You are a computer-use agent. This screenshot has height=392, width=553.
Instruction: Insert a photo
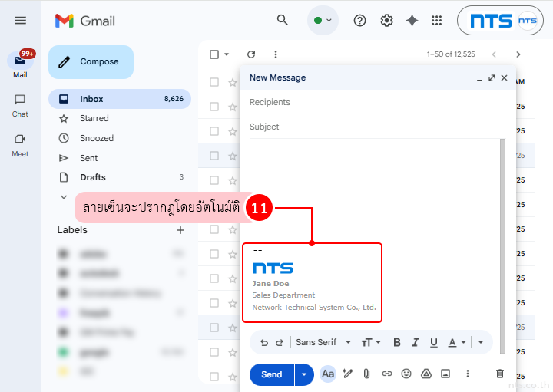(445, 374)
